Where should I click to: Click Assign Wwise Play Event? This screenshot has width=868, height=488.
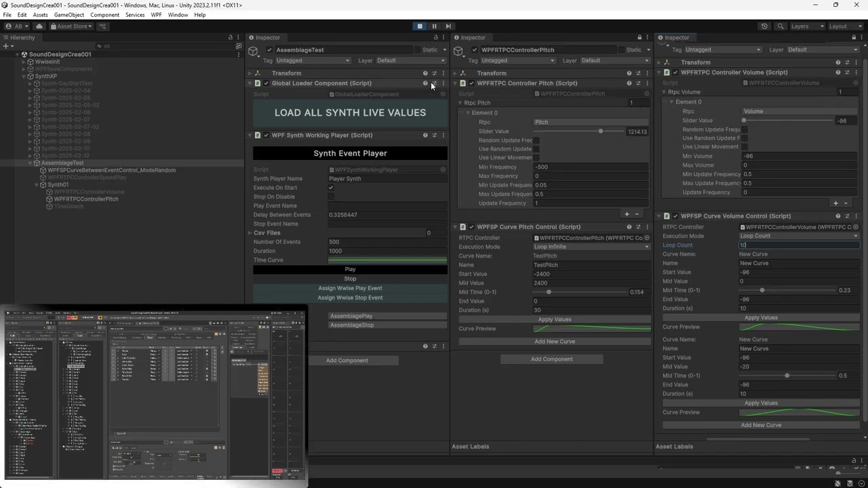350,288
